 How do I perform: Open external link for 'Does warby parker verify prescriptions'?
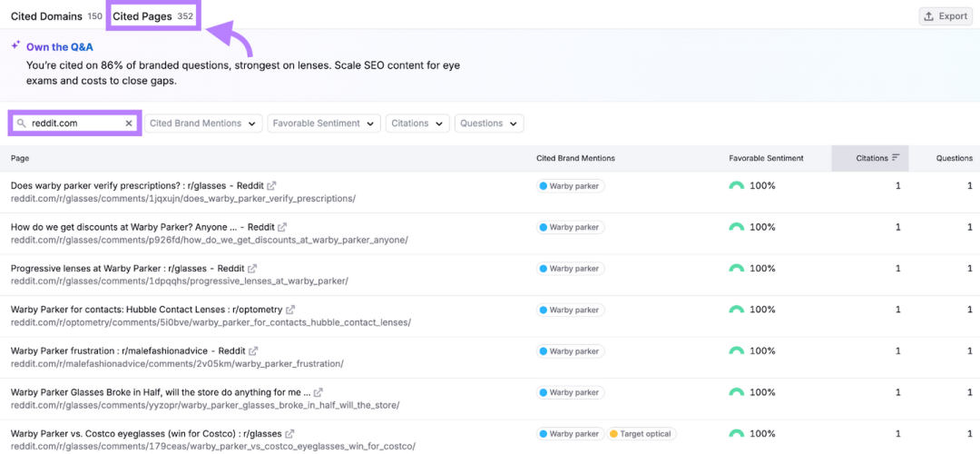coord(271,186)
